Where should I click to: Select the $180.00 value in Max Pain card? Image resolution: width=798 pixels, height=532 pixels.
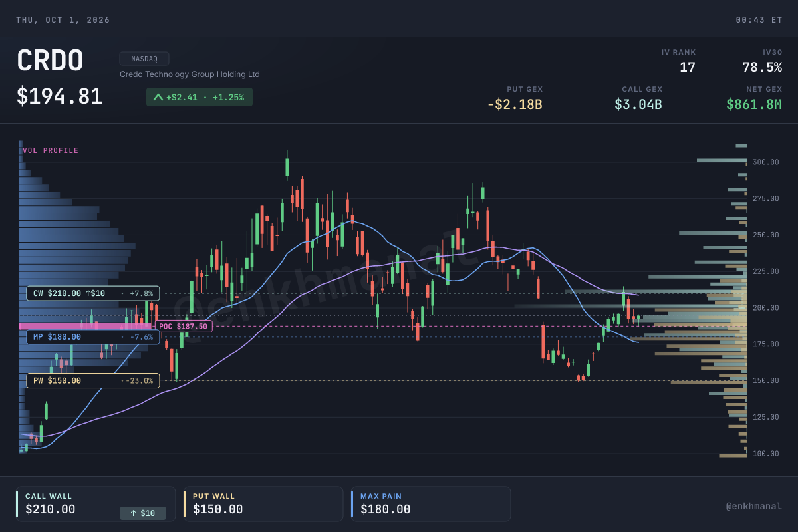[x=386, y=509]
